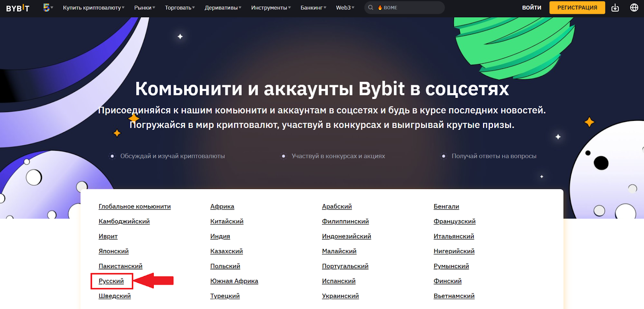Open the Бенгали community link
Screen dimensions: 644x309
coord(446,206)
